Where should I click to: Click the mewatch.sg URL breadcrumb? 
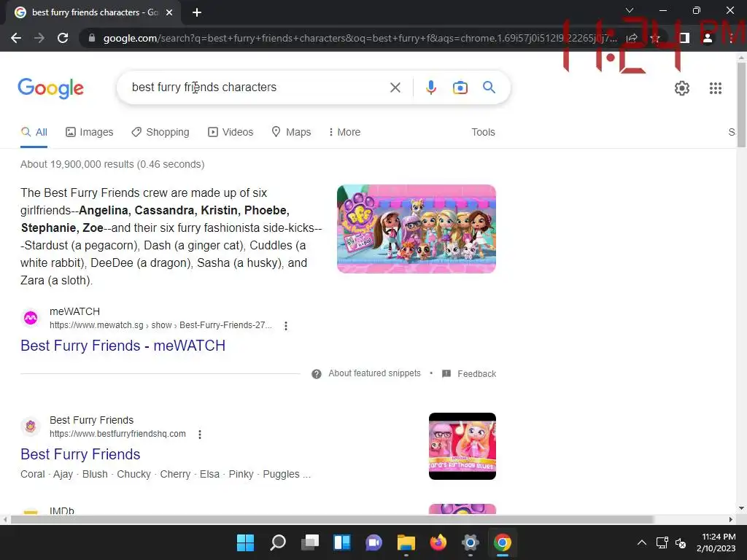coord(160,325)
